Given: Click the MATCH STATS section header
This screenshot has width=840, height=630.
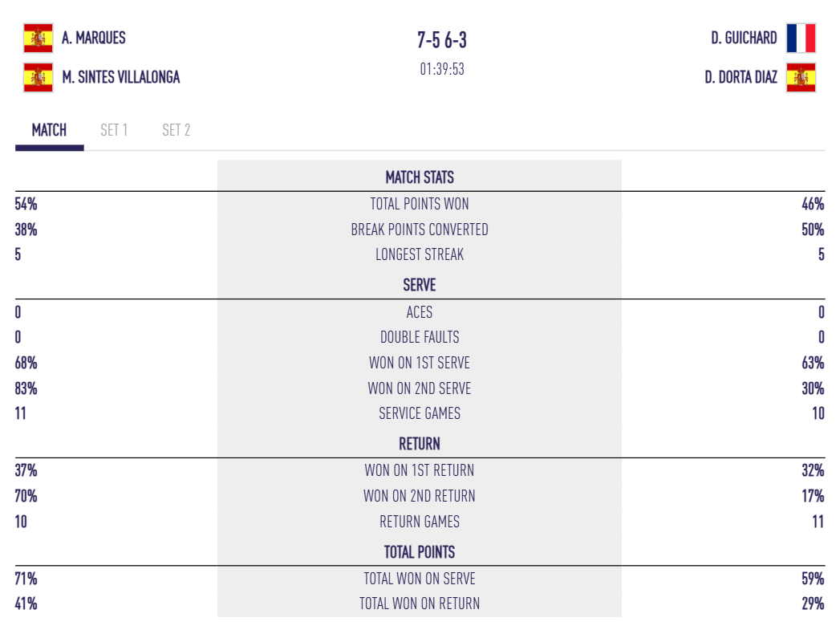Looking at the screenshot, I should tap(420, 177).
